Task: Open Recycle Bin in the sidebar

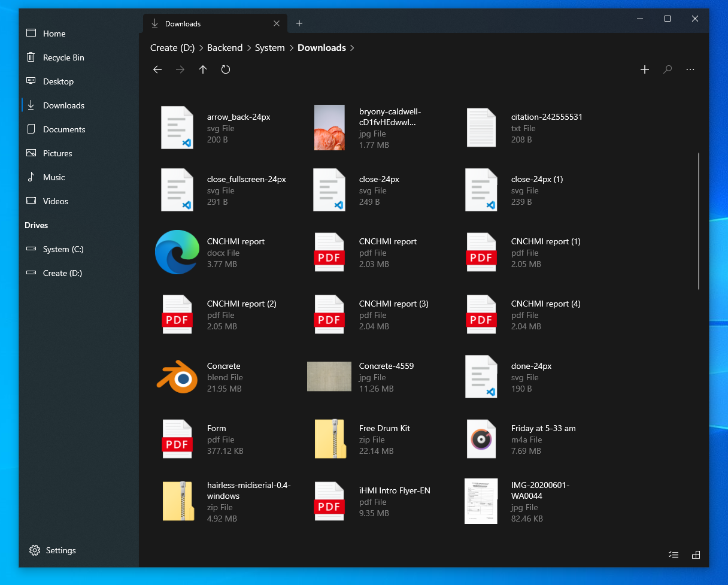Action: point(80,57)
